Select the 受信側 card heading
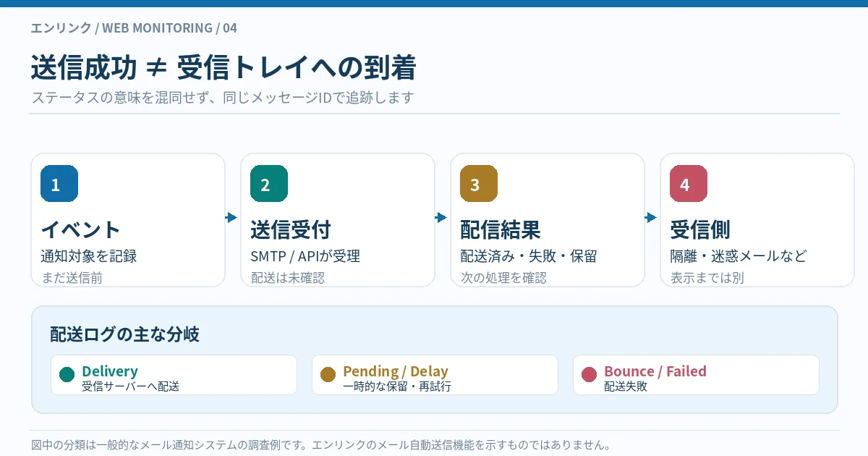This screenshot has width=868, height=456. pyautogui.click(x=700, y=230)
